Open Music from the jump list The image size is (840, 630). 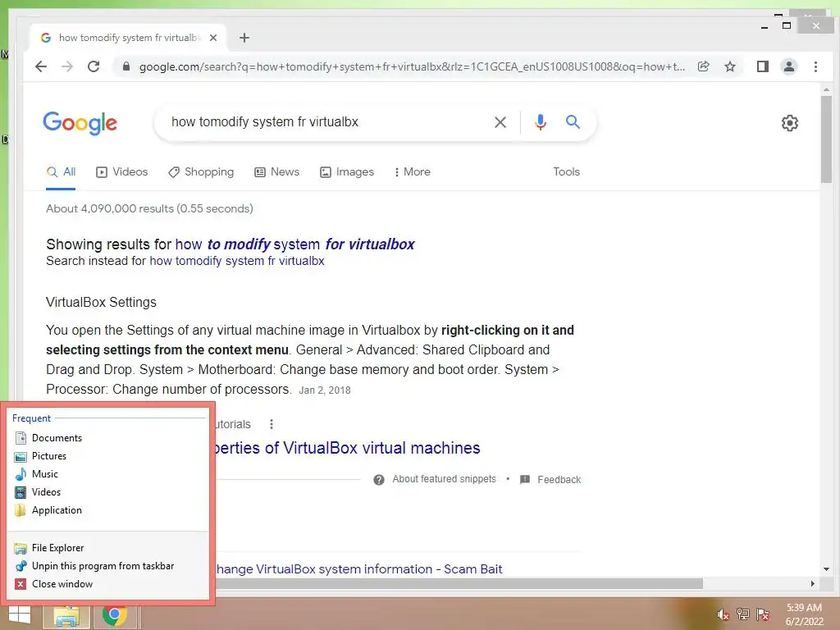point(107,474)
